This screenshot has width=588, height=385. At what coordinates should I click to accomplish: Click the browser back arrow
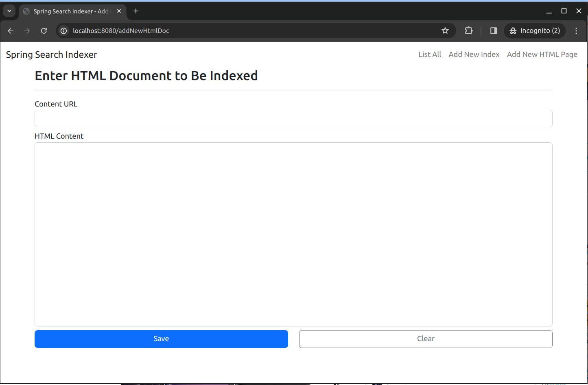11,31
